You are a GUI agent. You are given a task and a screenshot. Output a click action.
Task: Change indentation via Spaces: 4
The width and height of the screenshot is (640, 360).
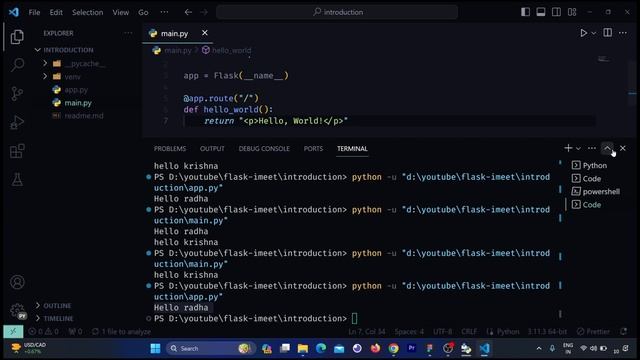click(x=409, y=331)
